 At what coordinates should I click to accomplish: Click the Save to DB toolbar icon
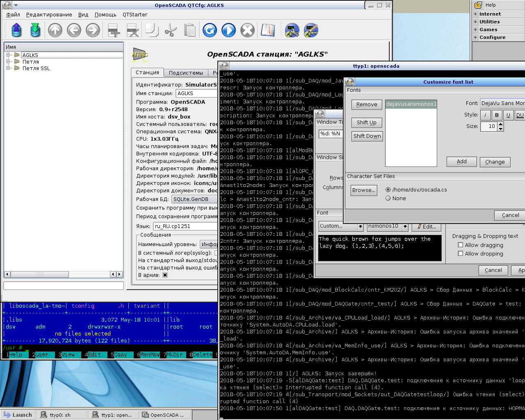[x=35, y=30]
